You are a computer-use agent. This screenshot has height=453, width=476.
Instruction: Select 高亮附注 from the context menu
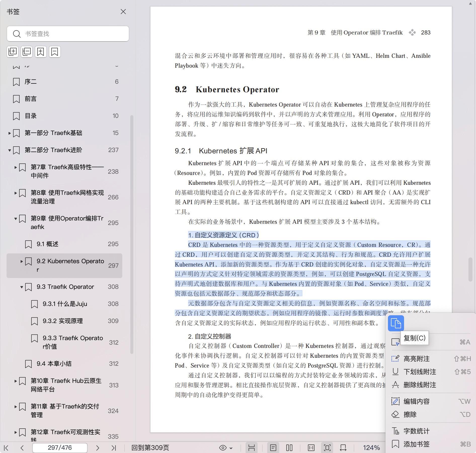tap(416, 359)
